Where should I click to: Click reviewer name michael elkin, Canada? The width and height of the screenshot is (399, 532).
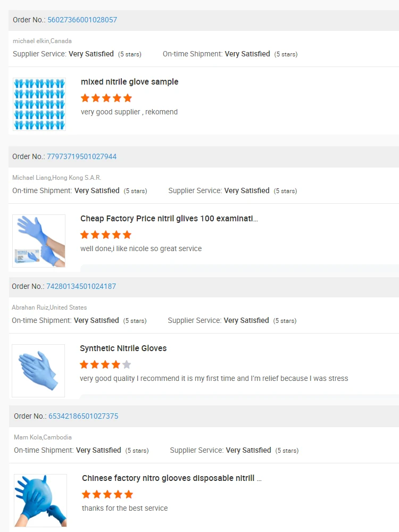(x=42, y=41)
